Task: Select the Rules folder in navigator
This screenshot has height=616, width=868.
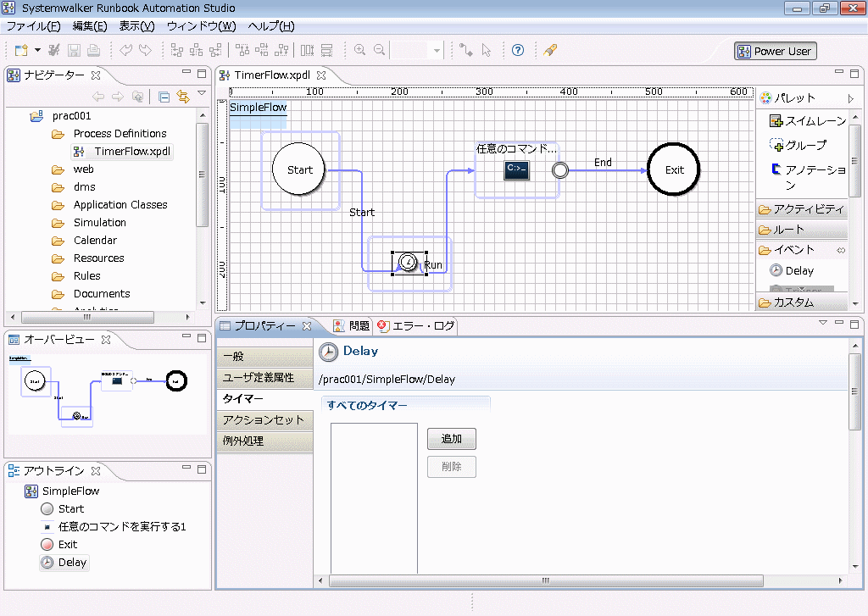Action: [87, 275]
